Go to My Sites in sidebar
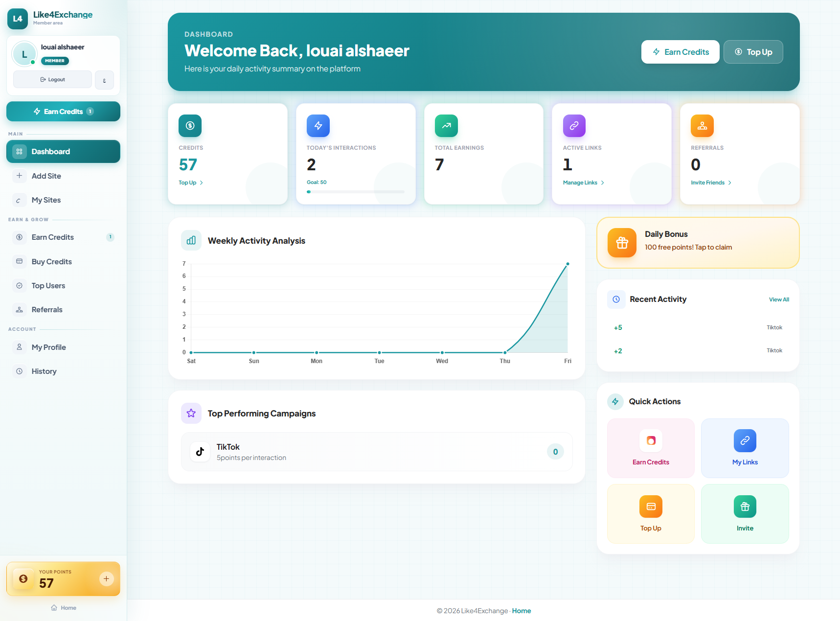The image size is (840, 621). click(63, 200)
